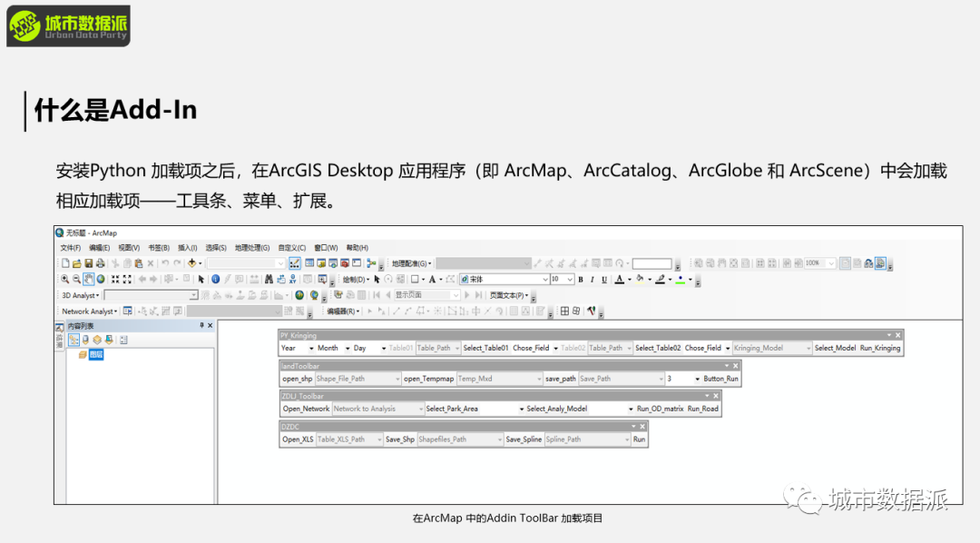Open the 绘制(D) drawing menu
Image resolution: width=980 pixels, height=543 pixels.
click(x=356, y=279)
